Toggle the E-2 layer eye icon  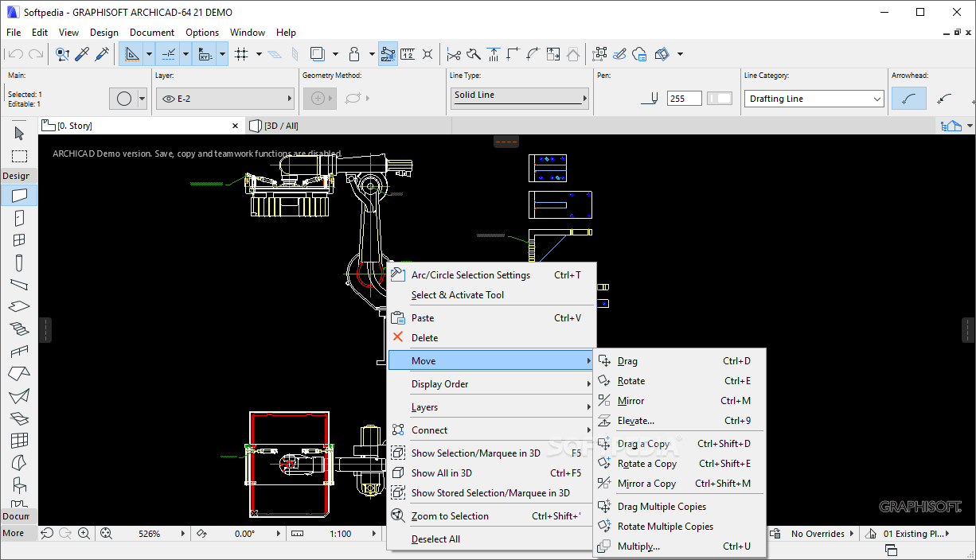click(169, 99)
